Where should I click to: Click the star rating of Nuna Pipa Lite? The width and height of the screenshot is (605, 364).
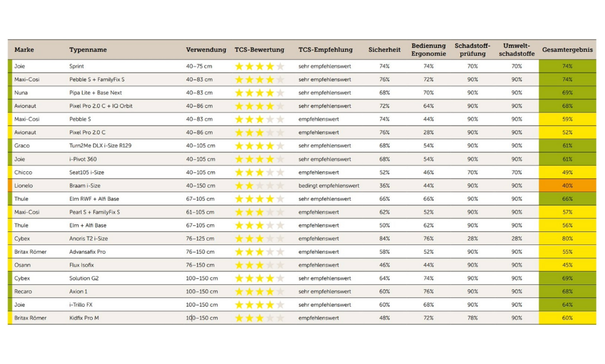259,93
